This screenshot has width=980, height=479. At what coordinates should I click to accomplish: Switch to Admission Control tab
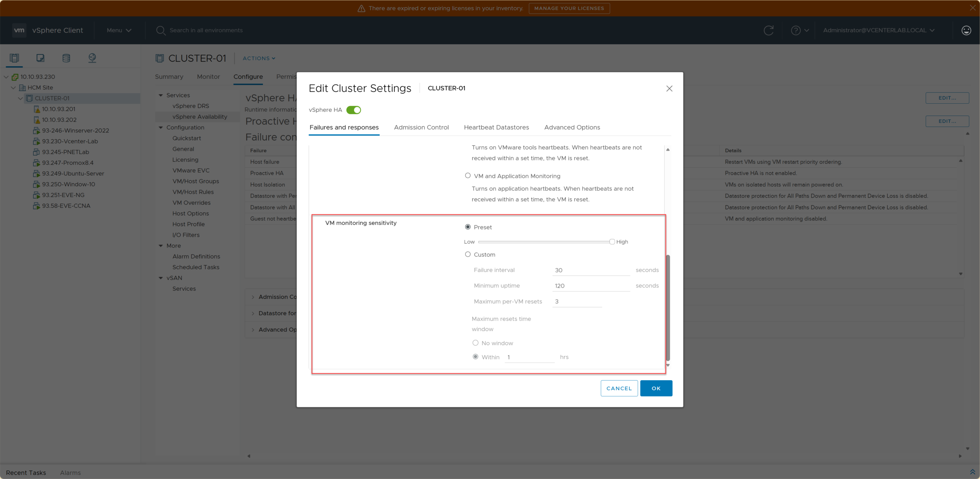click(421, 127)
